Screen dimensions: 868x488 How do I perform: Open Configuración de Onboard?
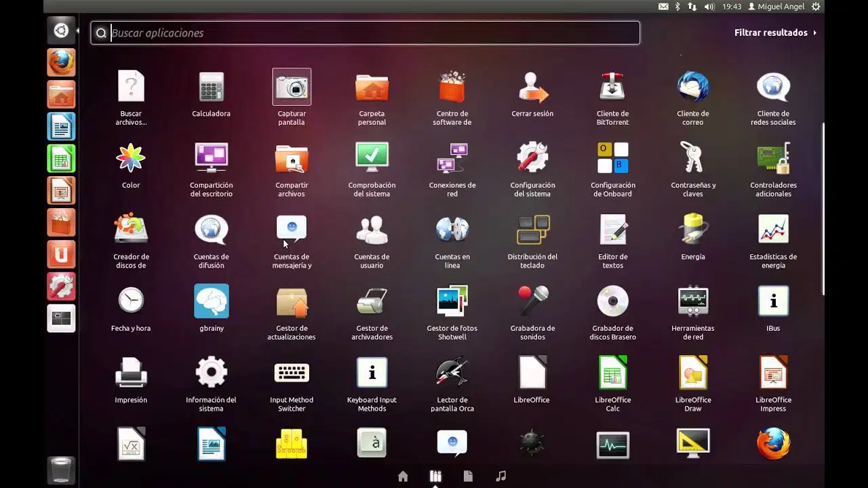613,158
